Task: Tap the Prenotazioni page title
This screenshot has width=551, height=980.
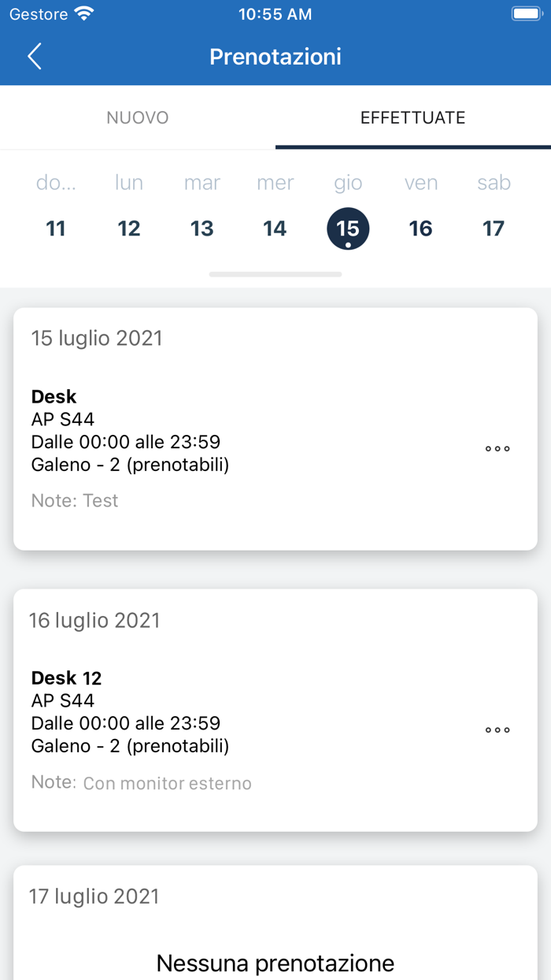Action: coord(275,57)
